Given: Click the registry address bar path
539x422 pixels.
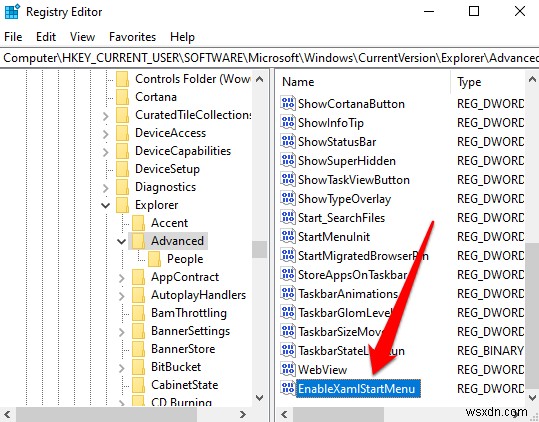Looking at the screenshot, I should coord(270,58).
